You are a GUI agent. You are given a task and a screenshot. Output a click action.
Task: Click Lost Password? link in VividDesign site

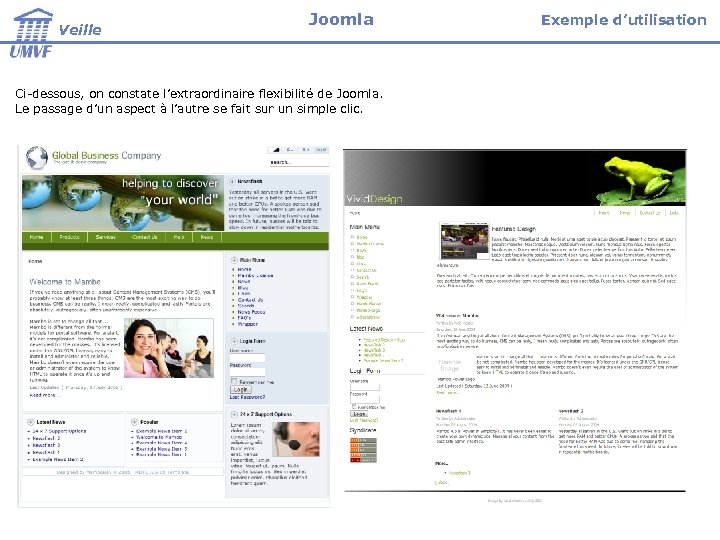tap(364, 420)
